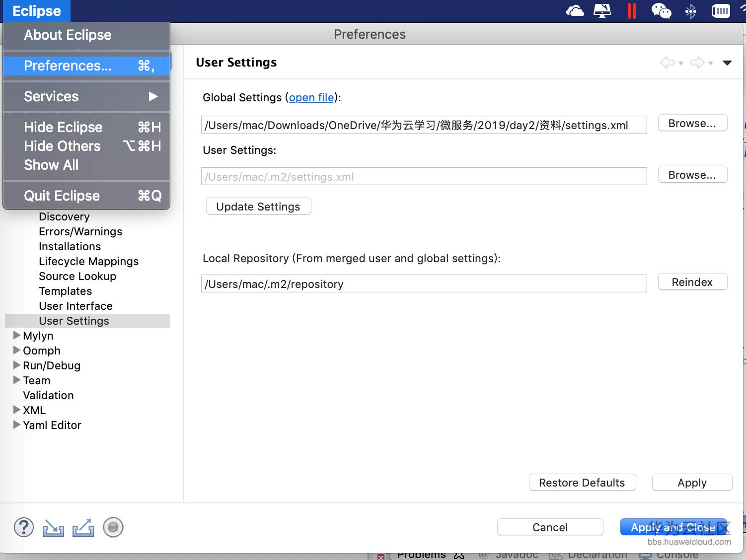Viewport: 746px width, 560px height.
Task: Expand the Mylyn tree node
Action: click(17, 335)
